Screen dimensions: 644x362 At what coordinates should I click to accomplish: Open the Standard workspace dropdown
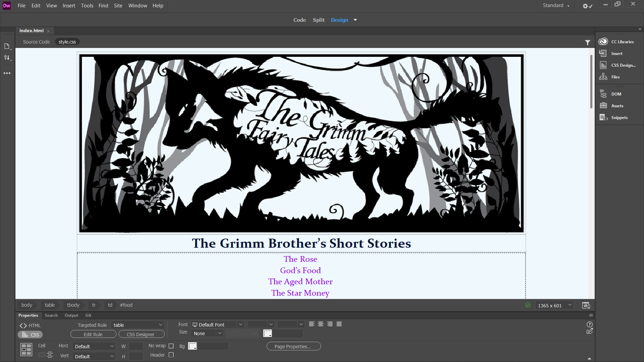pos(556,5)
